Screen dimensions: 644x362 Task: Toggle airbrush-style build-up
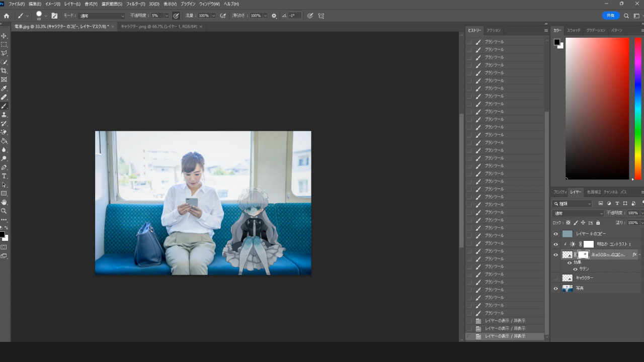click(223, 16)
